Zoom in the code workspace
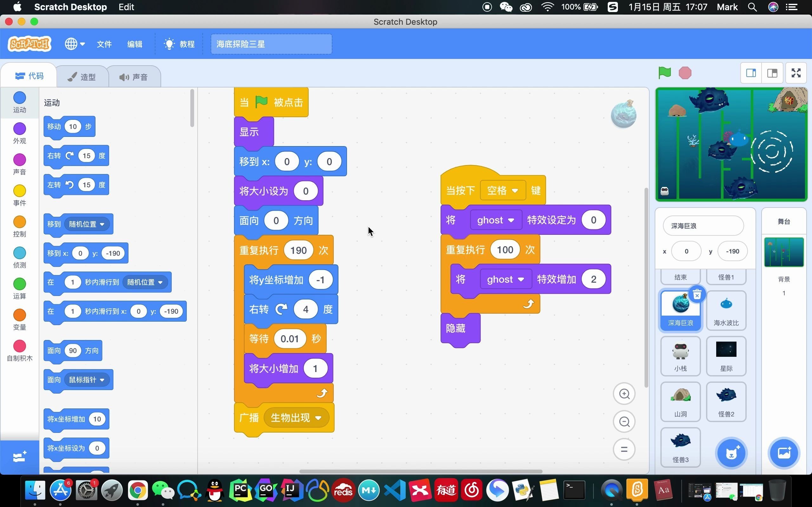The image size is (812, 507). tap(624, 394)
